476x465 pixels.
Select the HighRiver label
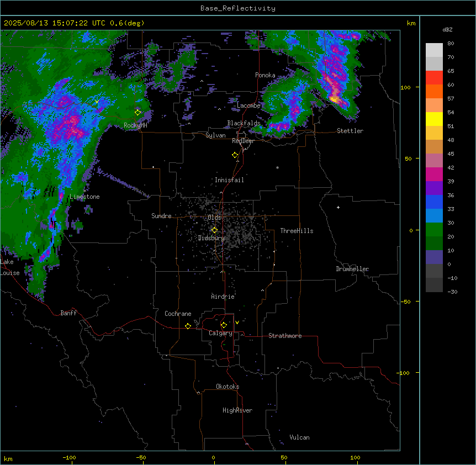tap(237, 410)
